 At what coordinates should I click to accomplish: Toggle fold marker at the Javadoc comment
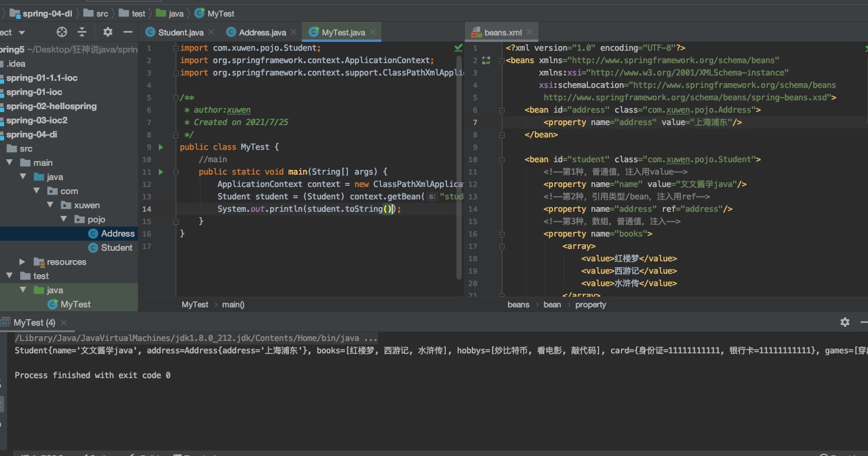click(176, 97)
